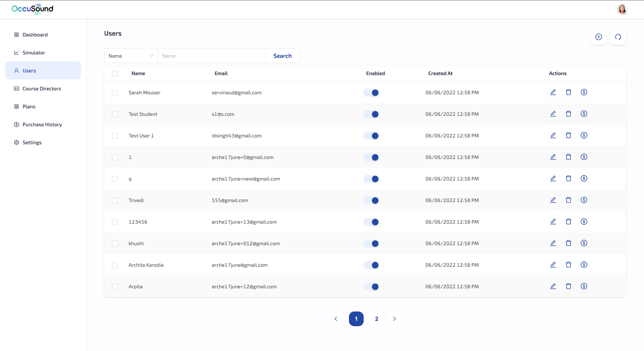Edit Test User 1 row
Screen dimensions: 644x351
[553, 135]
